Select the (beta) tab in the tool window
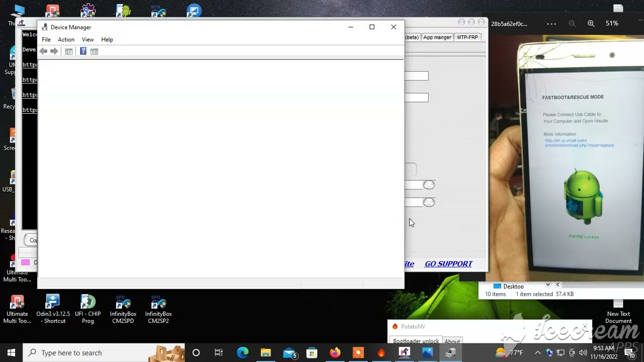The width and height of the screenshot is (644, 362). coord(412,37)
